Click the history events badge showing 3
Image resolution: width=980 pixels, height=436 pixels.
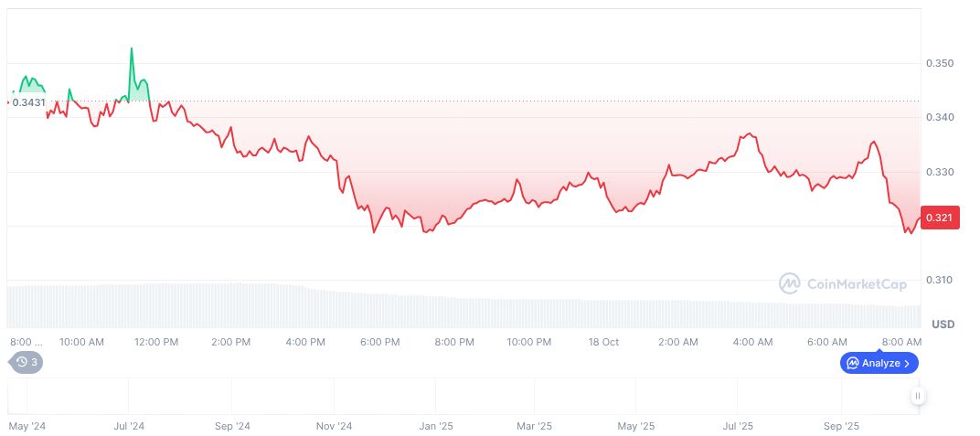[27, 362]
